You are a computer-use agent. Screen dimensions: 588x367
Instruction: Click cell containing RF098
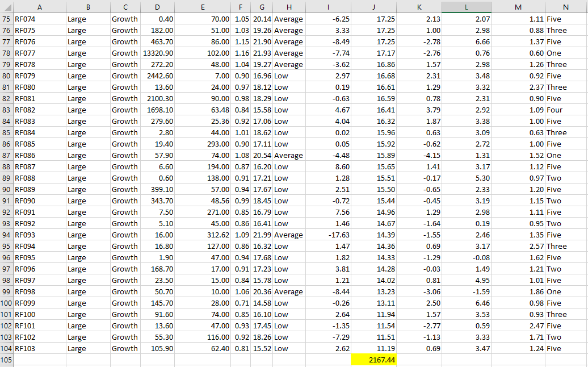[40, 291]
